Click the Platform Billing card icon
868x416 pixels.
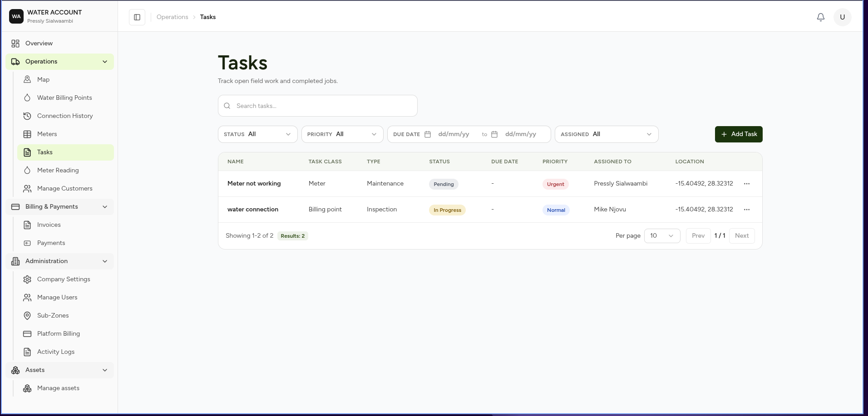(27, 334)
